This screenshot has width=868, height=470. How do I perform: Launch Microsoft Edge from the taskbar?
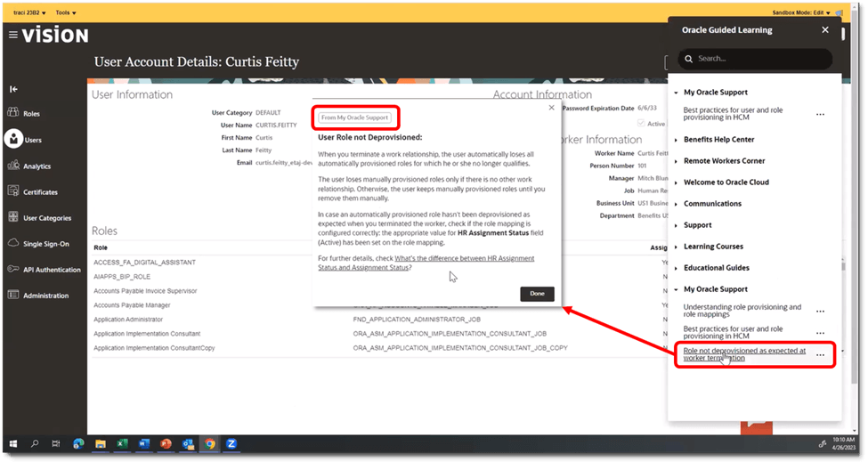(78, 443)
